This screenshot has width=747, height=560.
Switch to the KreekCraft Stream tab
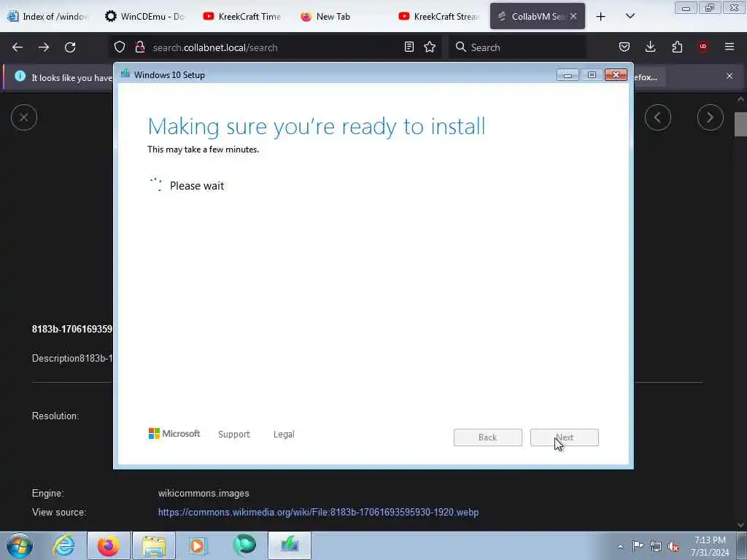pos(438,17)
